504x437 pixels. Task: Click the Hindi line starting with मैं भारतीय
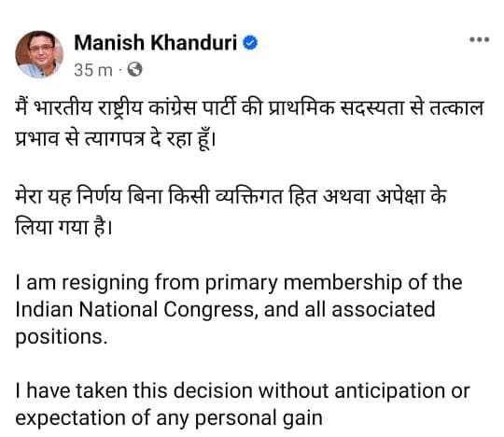[x=249, y=108]
